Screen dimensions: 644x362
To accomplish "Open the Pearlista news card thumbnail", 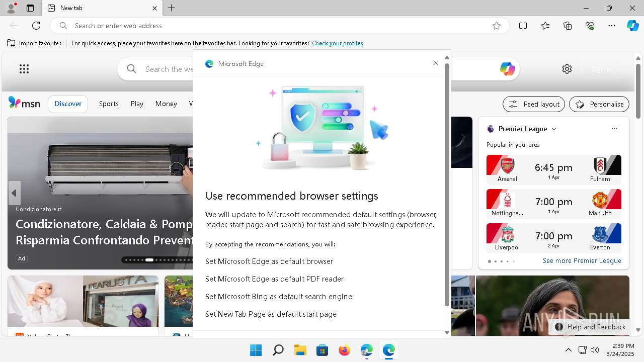I will pyautogui.click(x=83, y=302).
